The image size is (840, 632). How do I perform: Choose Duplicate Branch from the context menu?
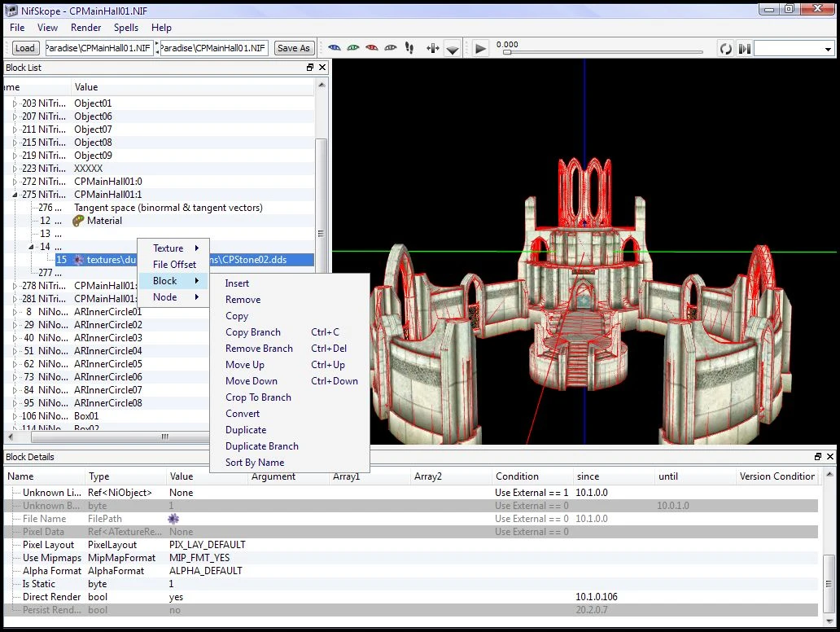click(261, 445)
